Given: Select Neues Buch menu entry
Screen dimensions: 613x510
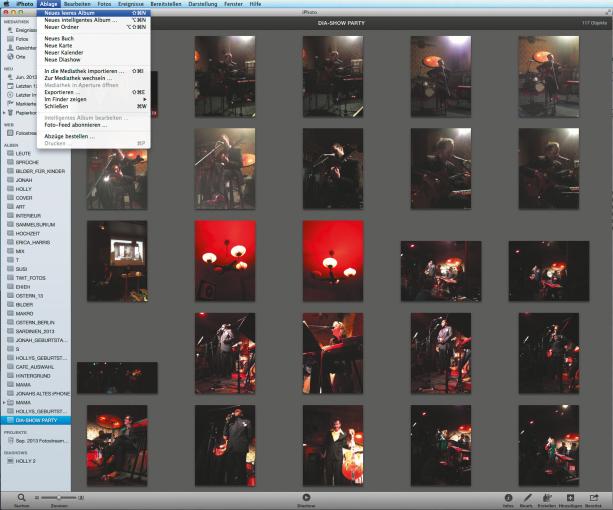Looking at the screenshot, I should click(93, 38).
